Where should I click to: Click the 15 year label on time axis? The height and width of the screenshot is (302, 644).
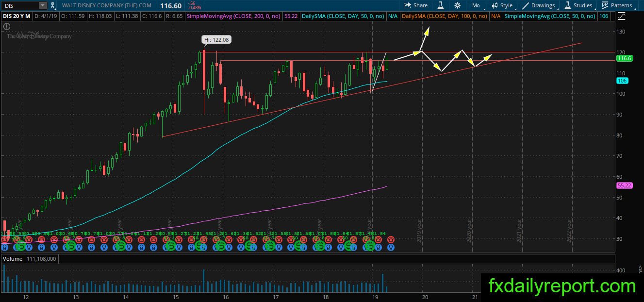click(x=175, y=297)
